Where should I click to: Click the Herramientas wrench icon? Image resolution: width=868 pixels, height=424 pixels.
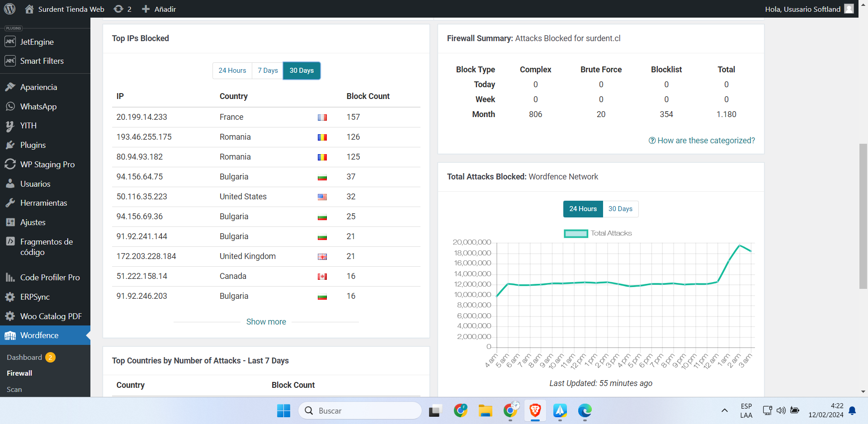click(x=10, y=203)
